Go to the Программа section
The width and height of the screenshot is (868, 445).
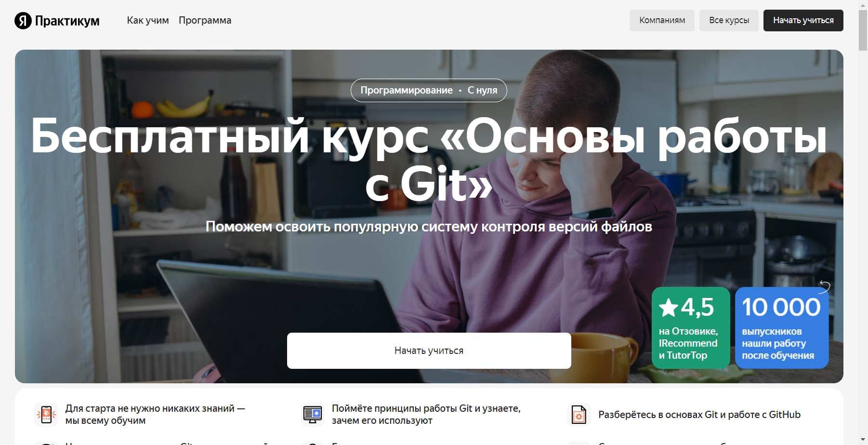tap(205, 20)
